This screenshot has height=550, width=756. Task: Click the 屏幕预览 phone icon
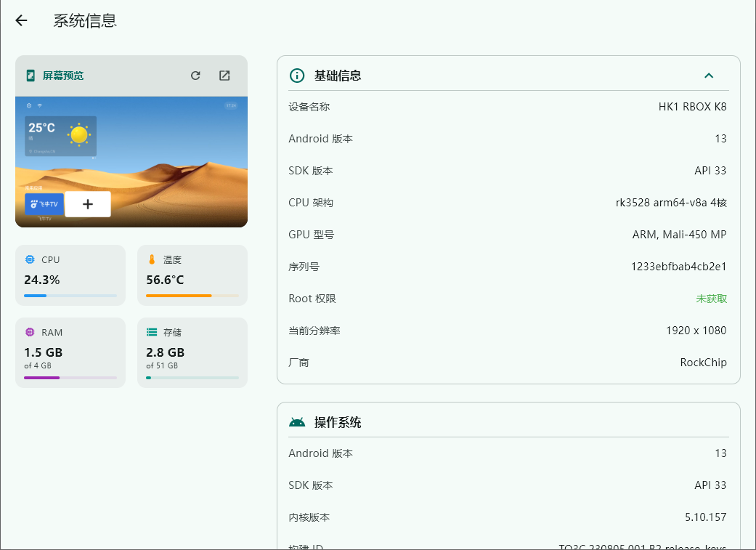coord(31,76)
